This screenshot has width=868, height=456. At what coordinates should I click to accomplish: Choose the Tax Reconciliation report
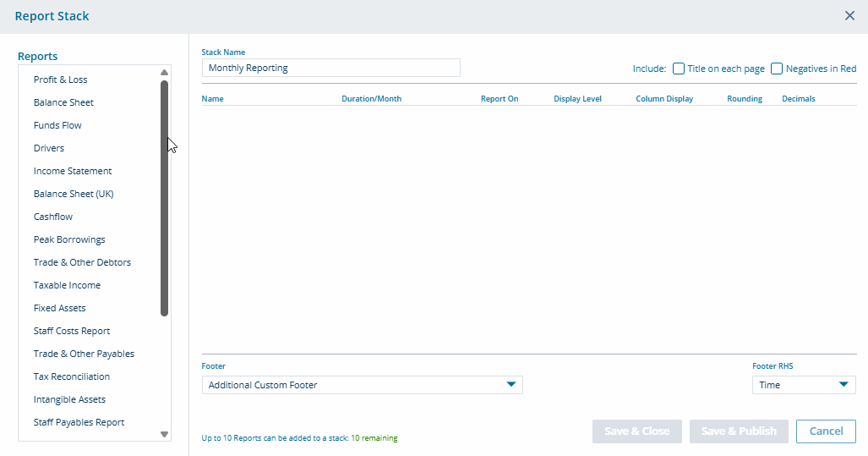click(72, 376)
